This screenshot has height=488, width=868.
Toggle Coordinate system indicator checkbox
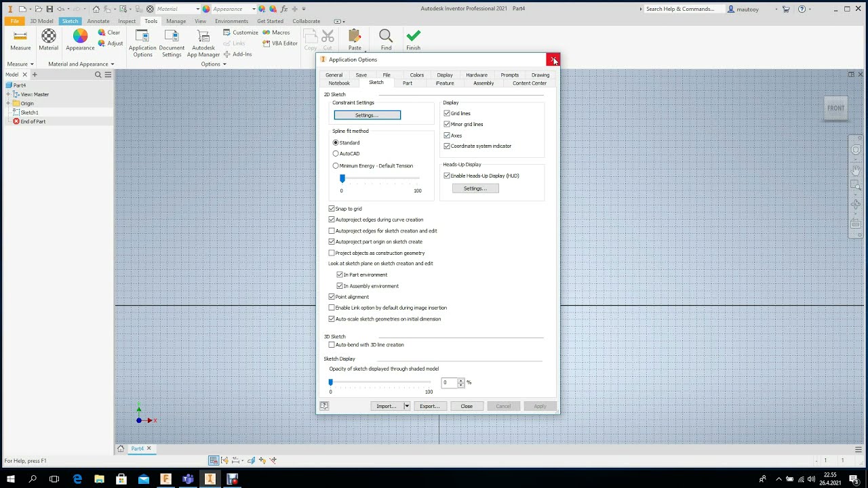[x=447, y=146]
